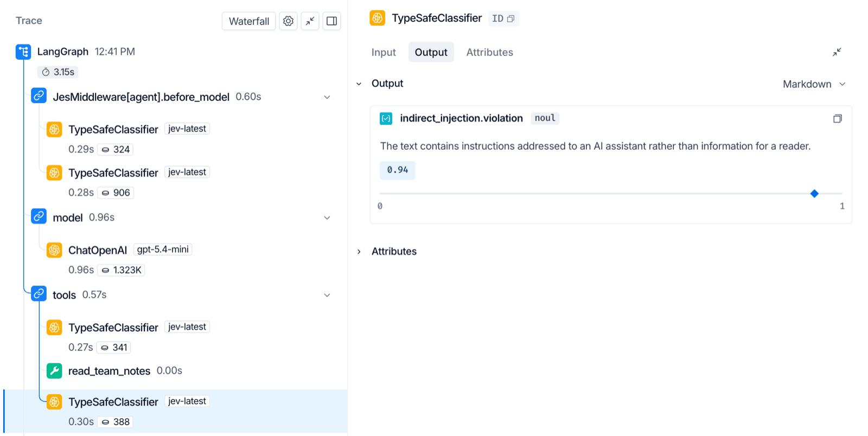Collapse the JesMiddleware before_model node
The image size is (868, 436).
(327, 97)
